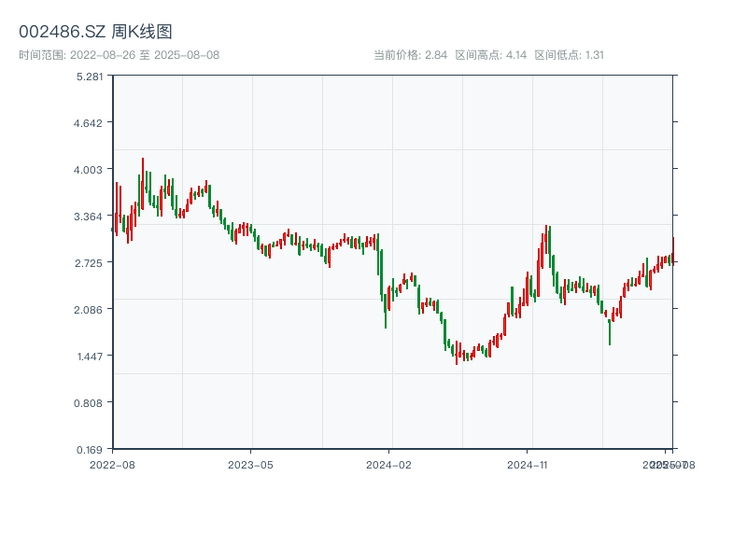Click the 2022-08 x-axis date label

pyautogui.click(x=112, y=464)
